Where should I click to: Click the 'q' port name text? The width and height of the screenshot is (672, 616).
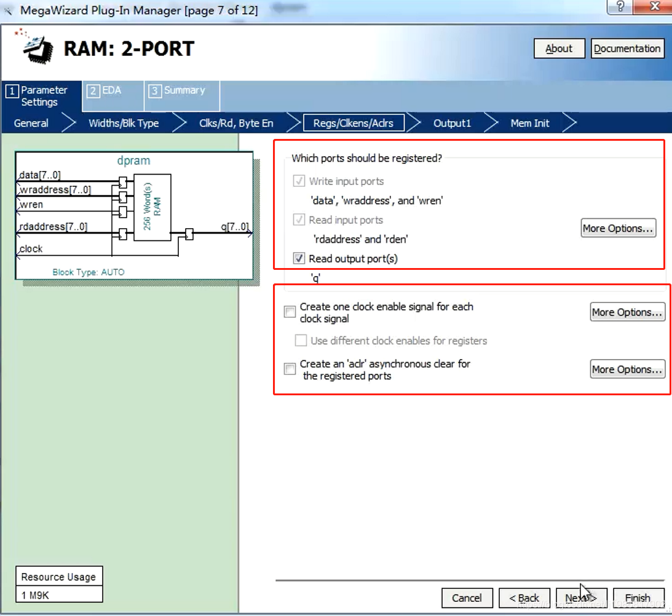click(316, 278)
